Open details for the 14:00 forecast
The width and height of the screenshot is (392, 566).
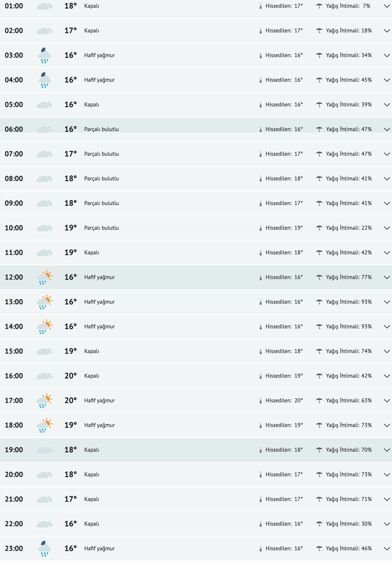[387, 327]
